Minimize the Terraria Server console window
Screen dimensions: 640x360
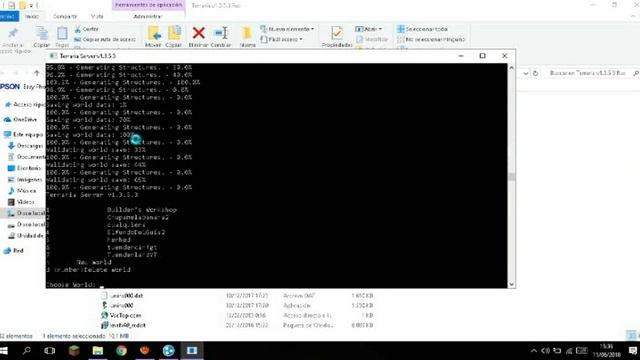click(x=461, y=56)
